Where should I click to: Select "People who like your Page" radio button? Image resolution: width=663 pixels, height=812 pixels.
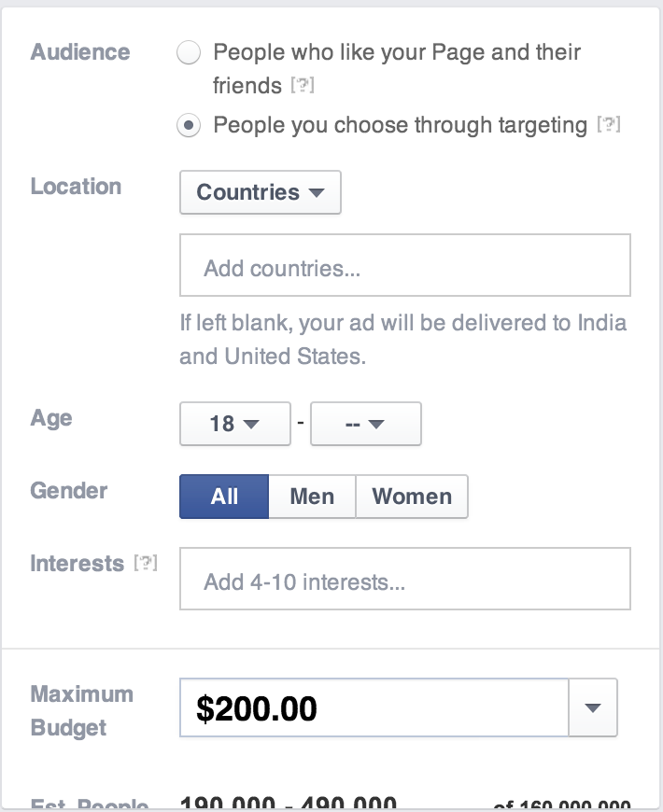[189, 54]
